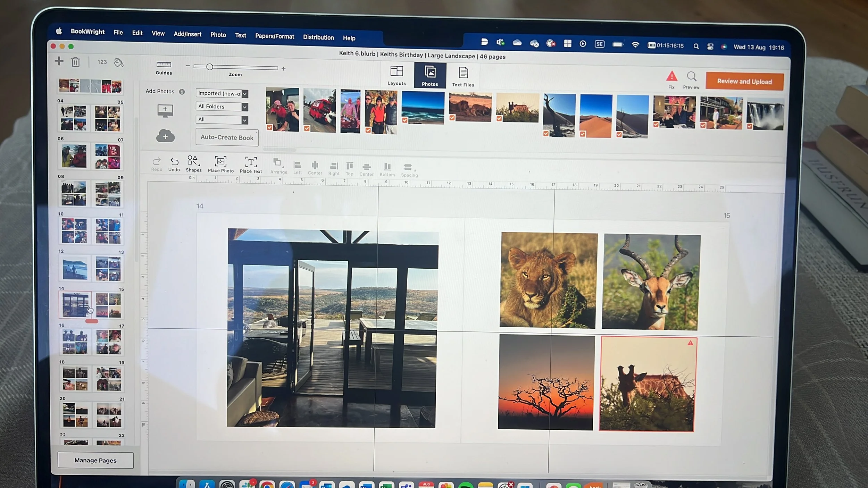This screenshot has height=488, width=868.
Task: Click the cloud upload photos icon
Action: click(x=165, y=136)
